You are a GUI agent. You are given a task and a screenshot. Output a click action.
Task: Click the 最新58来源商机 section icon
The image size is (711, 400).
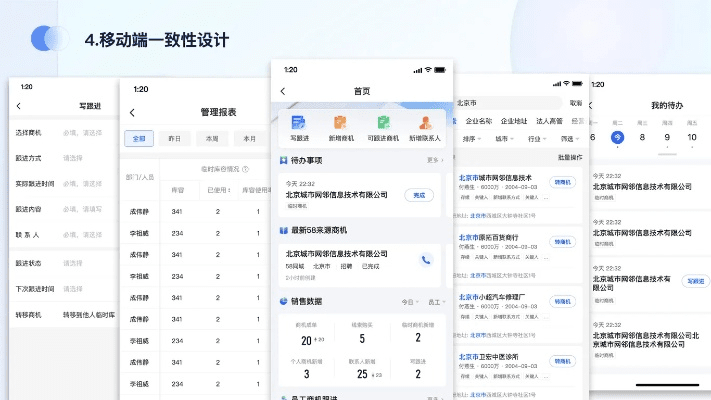coord(284,230)
